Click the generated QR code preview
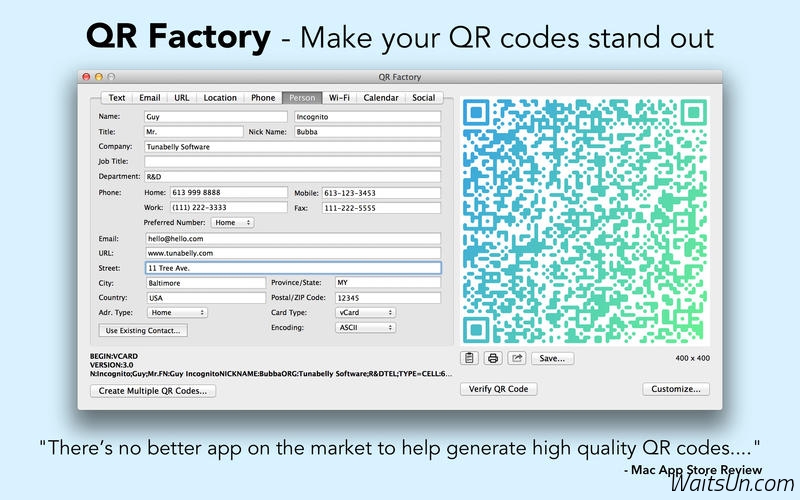The height and width of the screenshot is (500, 800). coord(585,221)
